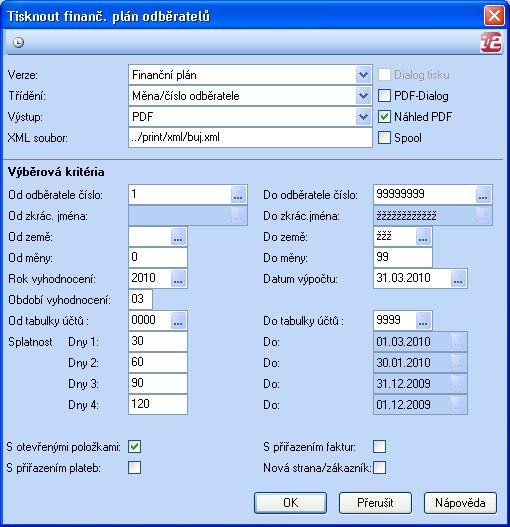
Task: Toggle the PDF-Dialog checkbox
Action: (384, 96)
